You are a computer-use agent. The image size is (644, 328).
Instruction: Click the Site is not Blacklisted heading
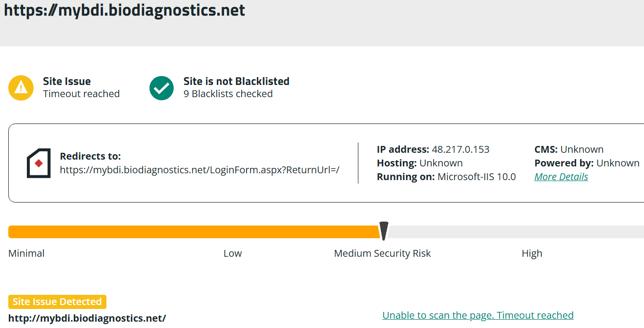[236, 82]
